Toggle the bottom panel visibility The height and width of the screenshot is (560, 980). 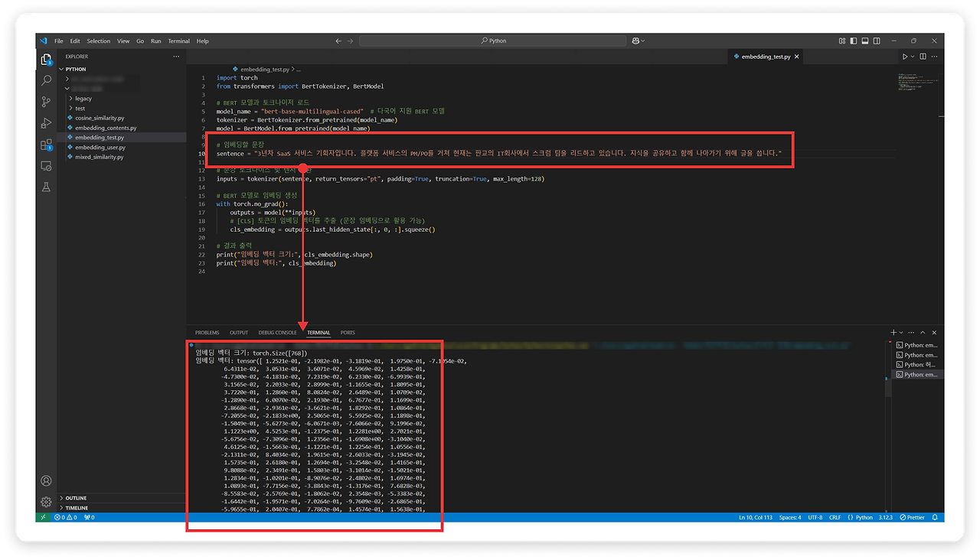point(864,41)
